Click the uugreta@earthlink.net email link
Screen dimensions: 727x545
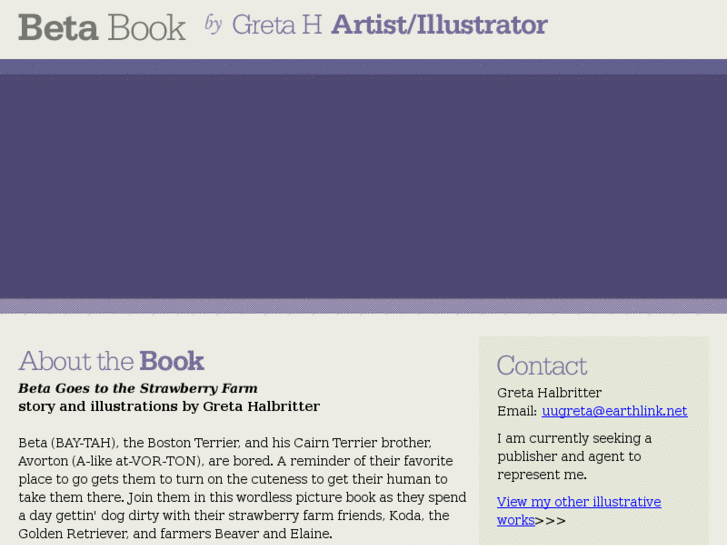[x=614, y=411]
